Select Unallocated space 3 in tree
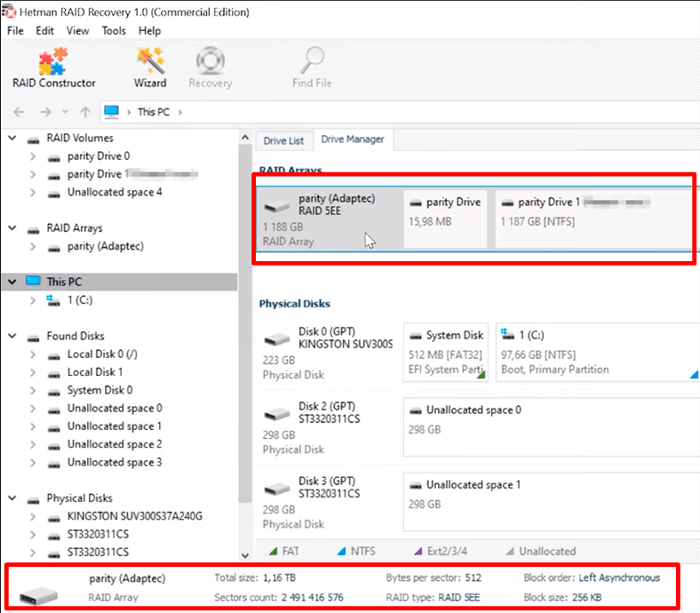The height and width of the screenshot is (613, 700). 115,462
